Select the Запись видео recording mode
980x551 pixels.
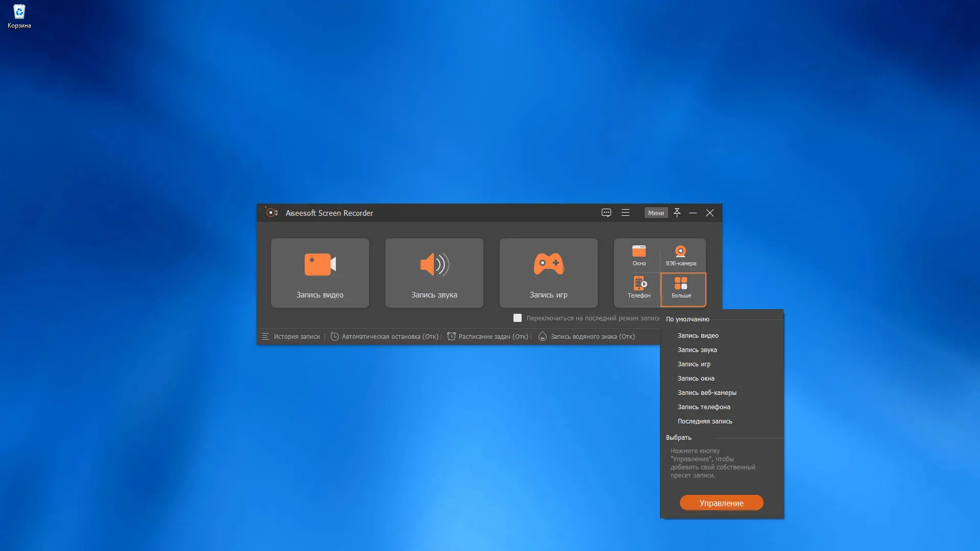[x=320, y=273]
